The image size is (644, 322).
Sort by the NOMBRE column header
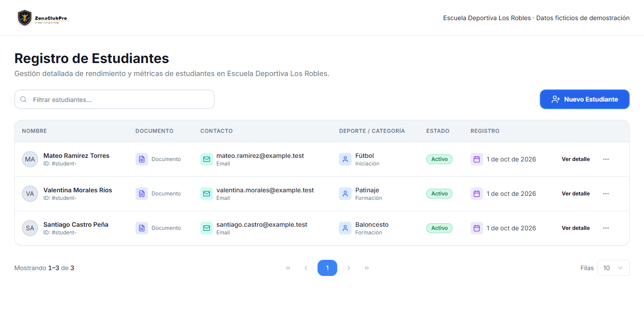[x=34, y=131]
